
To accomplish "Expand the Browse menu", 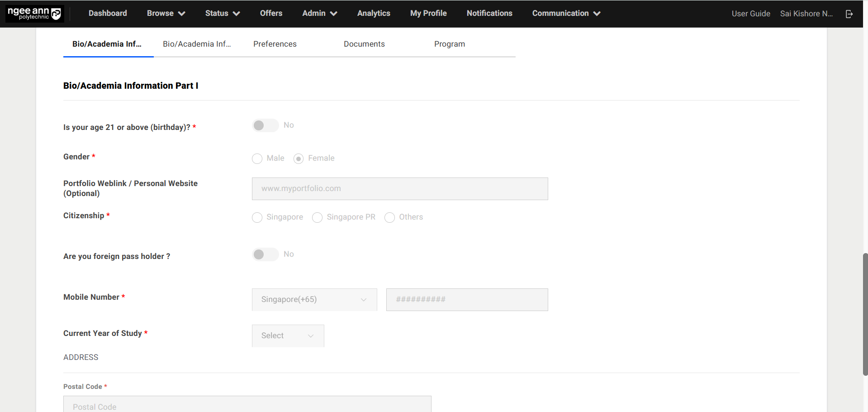I will [x=166, y=14].
